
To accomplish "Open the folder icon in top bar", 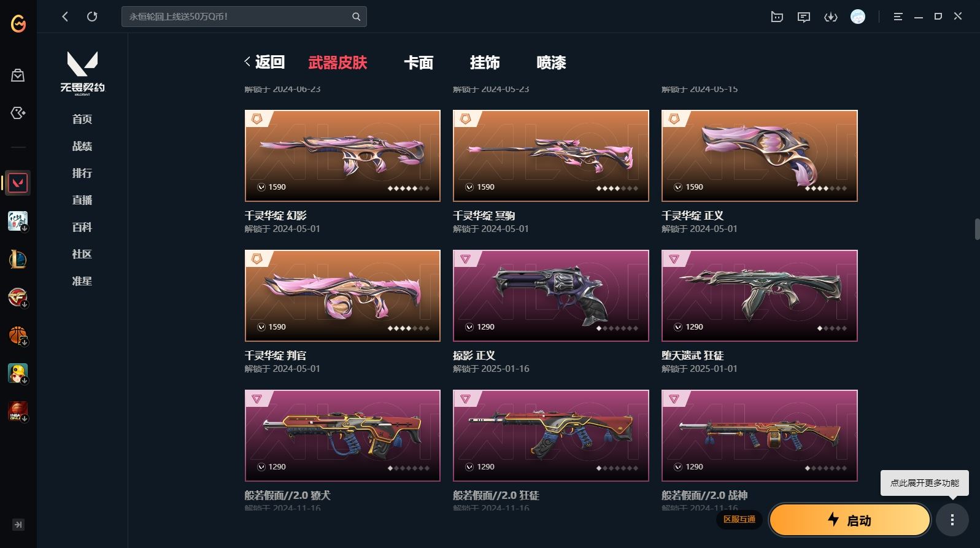I will click(777, 17).
